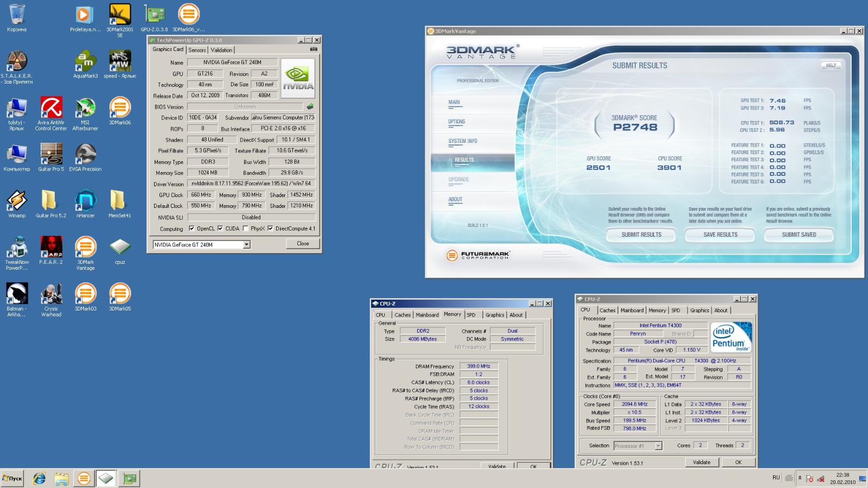Viewport: 868px width, 488px height.
Task: Click the BIOS save chip icon in GPU-Z
Action: click(310, 106)
